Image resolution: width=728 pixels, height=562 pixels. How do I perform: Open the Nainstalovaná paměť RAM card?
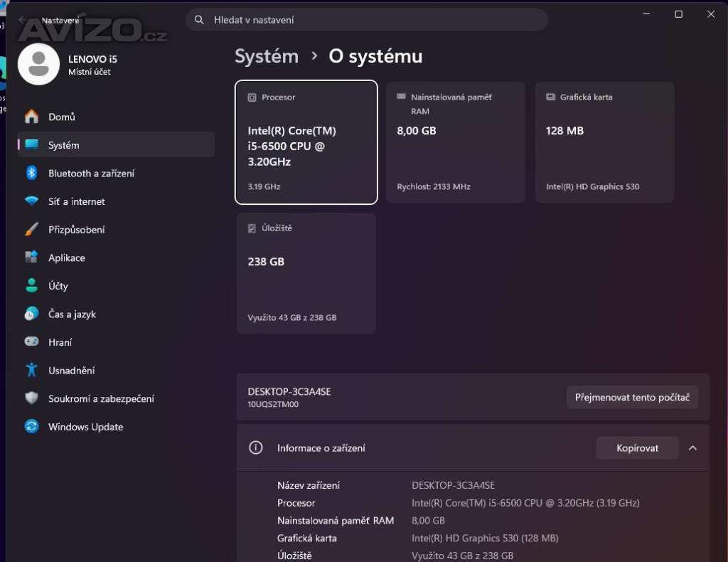click(x=456, y=142)
